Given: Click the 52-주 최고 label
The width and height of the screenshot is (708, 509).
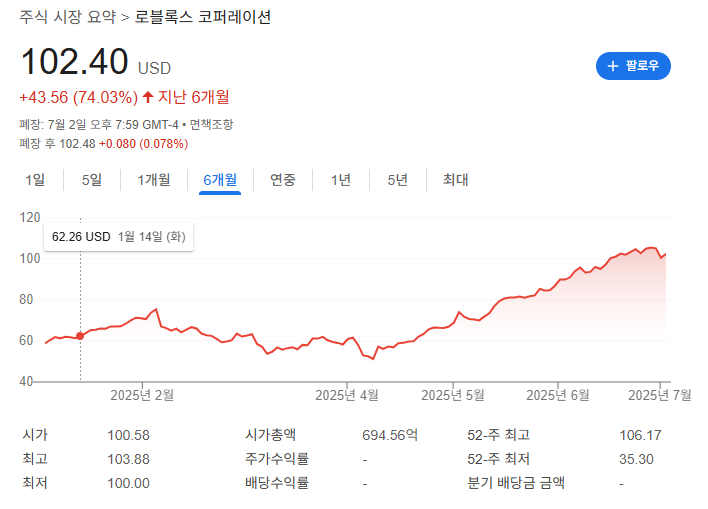Looking at the screenshot, I should 498,435.
